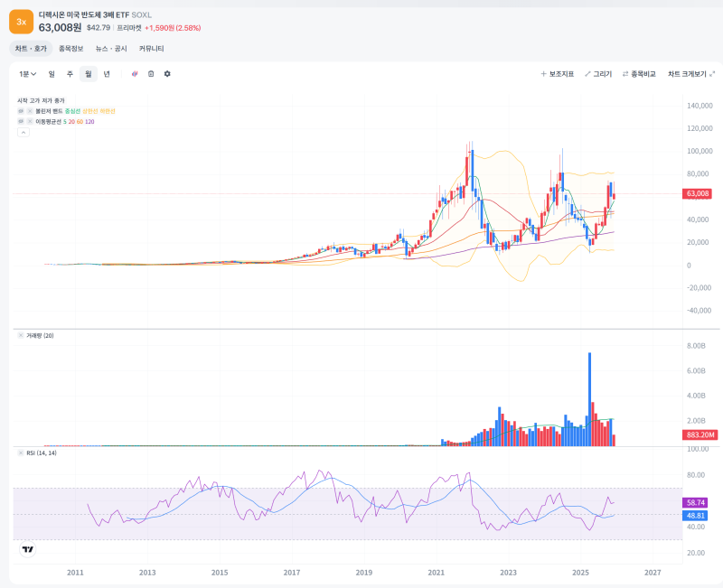Click the 이동평균선 indicator name
Image resolution: width=723 pixels, height=588 pixels.
click(49, 122)
